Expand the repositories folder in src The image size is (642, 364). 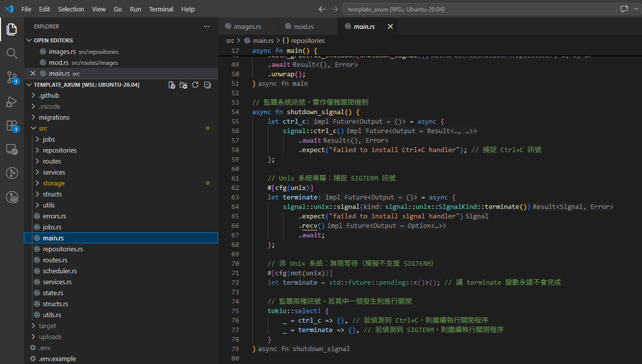coord(59,150)
